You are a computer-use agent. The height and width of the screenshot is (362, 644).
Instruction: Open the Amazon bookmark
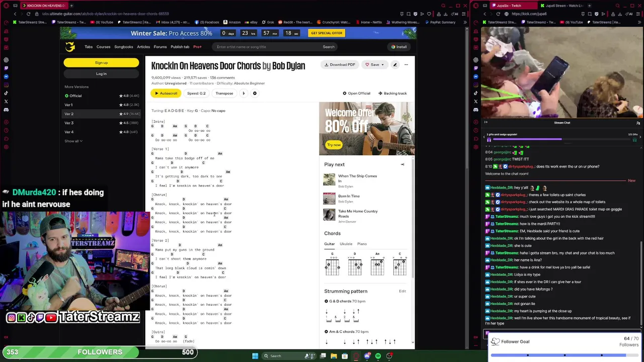point(232,22)
